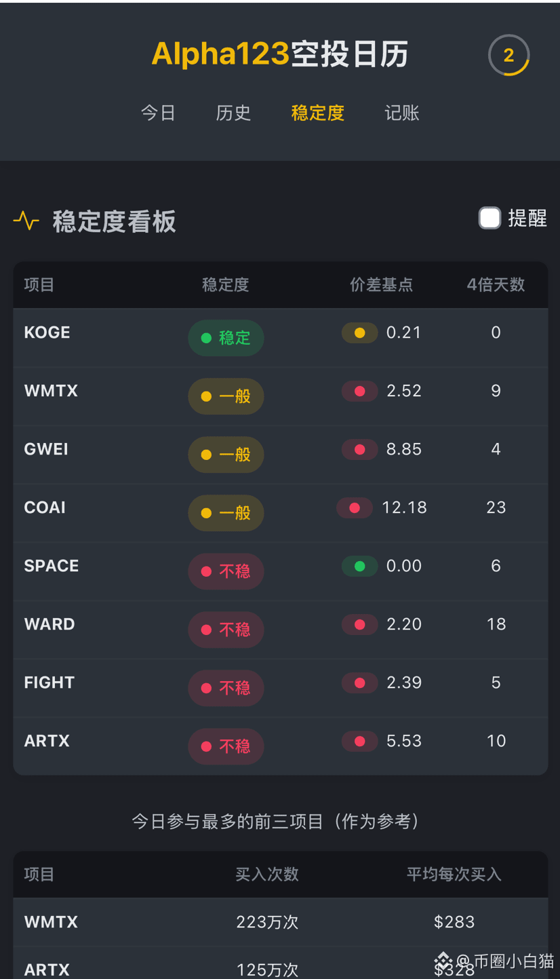The image size is (560, 979).
Task: Click the red price-gap dot for COAI
Action: [x=355, y=507]
